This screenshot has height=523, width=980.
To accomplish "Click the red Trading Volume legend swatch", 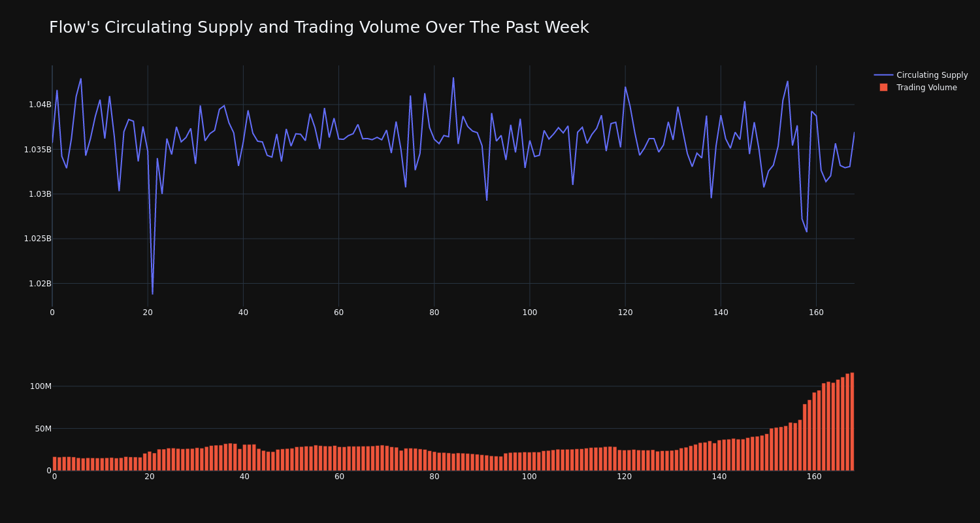I will pos(883,88).
